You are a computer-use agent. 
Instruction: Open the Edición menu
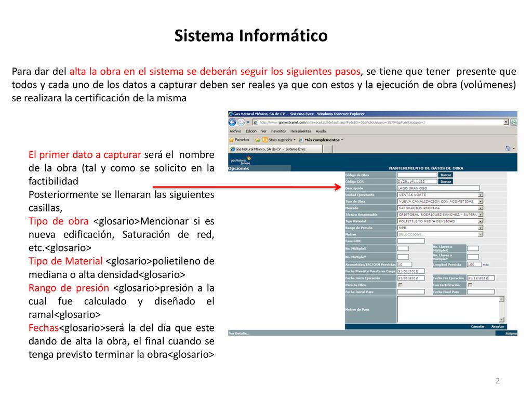251,131
